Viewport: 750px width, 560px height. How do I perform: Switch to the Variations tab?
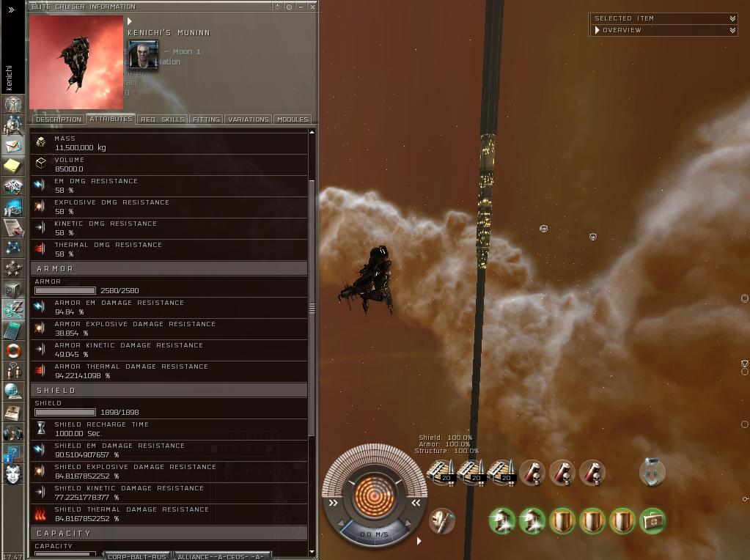pyautogui.click(x=249, y=119)
